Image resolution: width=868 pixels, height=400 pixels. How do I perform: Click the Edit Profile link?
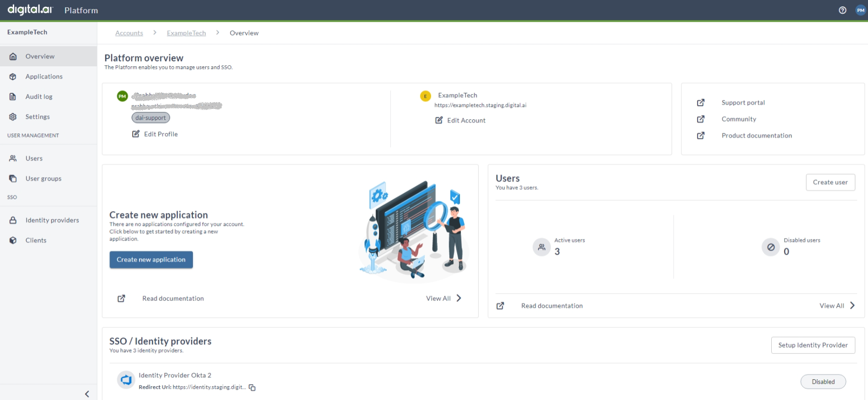tap(161, 134)
